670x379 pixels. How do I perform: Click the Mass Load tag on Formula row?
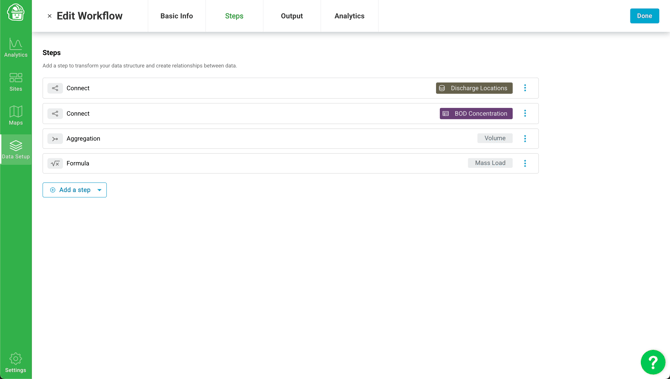click(490, 163)
